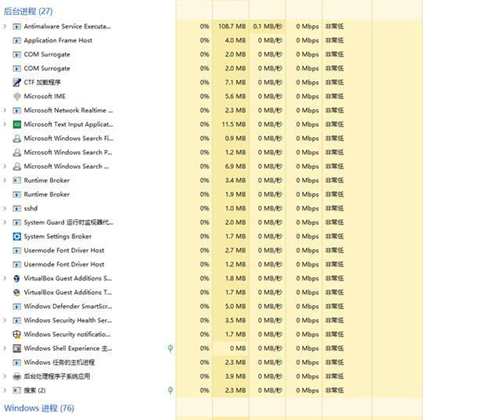
Task: Select the Microsoft IME process name
Action: click(x=45, y=96)
